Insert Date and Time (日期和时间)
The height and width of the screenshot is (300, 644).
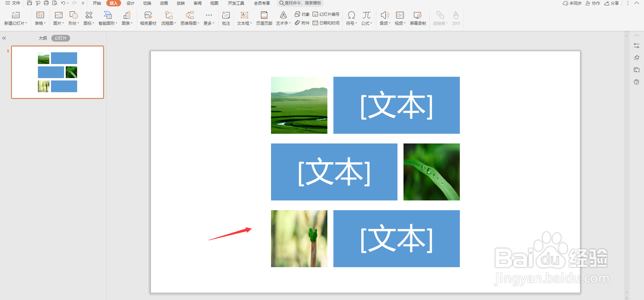(x=326, y=23)
